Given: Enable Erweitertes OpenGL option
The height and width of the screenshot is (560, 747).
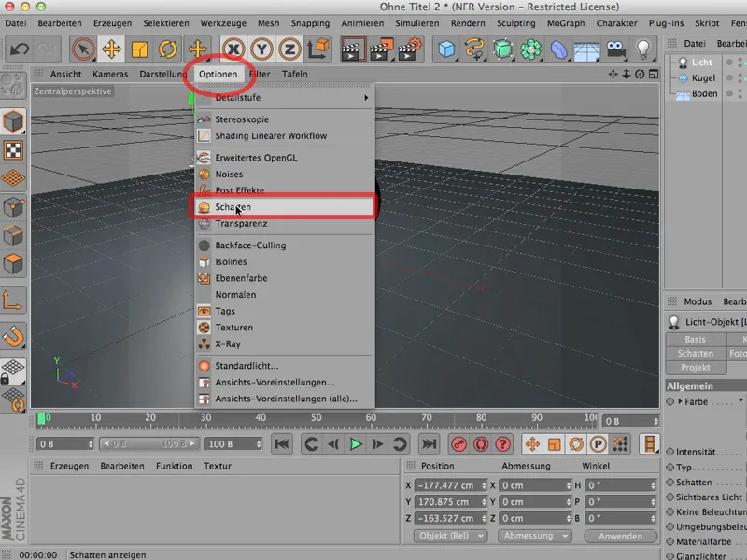Looking at the screenshot, I should tap(284, 158).
